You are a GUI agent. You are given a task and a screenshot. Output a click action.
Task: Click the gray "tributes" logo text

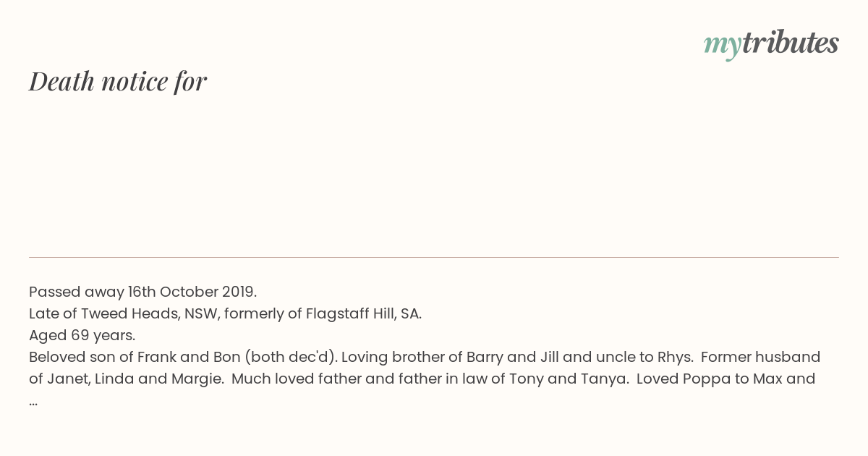790,43
